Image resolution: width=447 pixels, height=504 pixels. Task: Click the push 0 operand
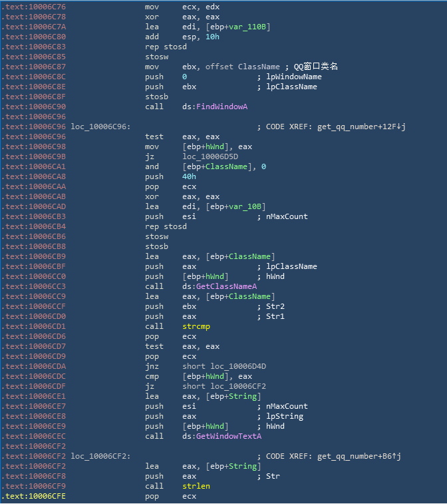(185, 77)
